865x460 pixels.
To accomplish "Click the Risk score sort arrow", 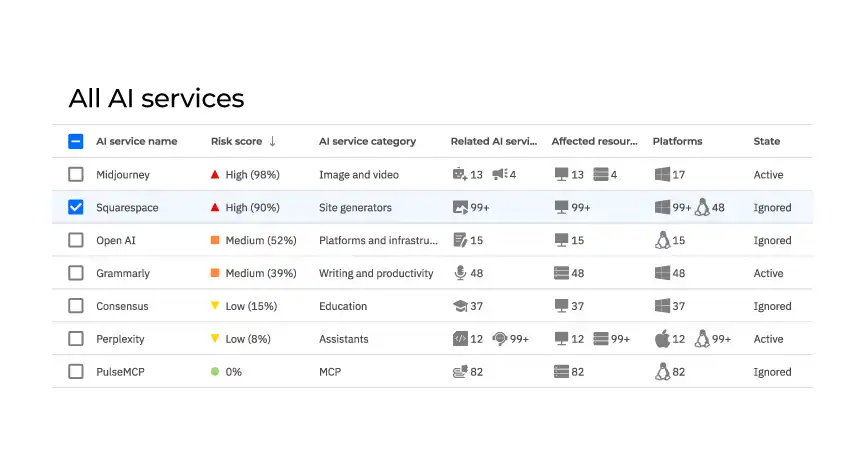I will 273,141.
